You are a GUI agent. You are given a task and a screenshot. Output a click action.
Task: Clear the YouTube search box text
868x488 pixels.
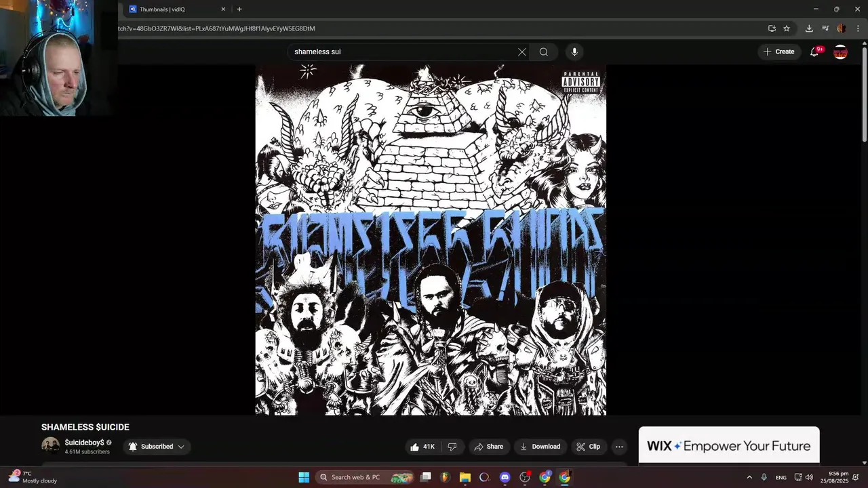click(x=522, y=52)
